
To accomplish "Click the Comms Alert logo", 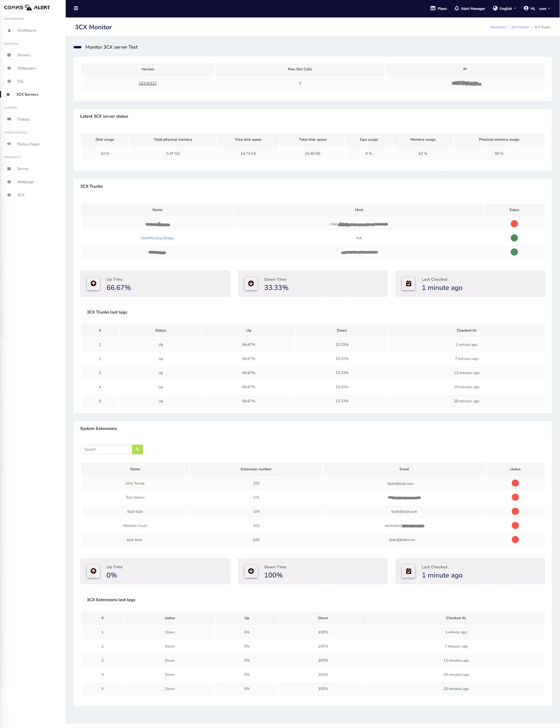I will [x=27, y=7].
